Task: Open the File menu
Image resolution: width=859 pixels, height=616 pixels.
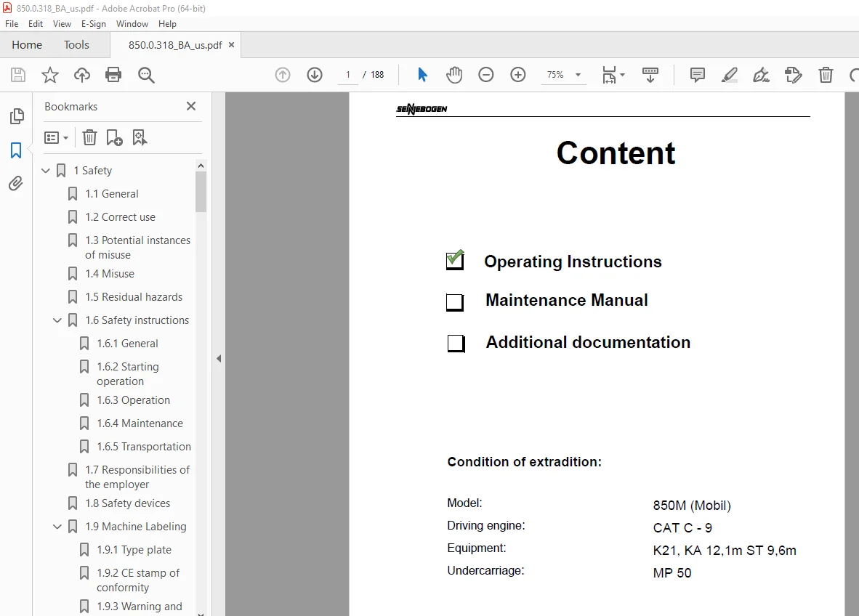Action: pyautogui.click(x=12, y=24)
